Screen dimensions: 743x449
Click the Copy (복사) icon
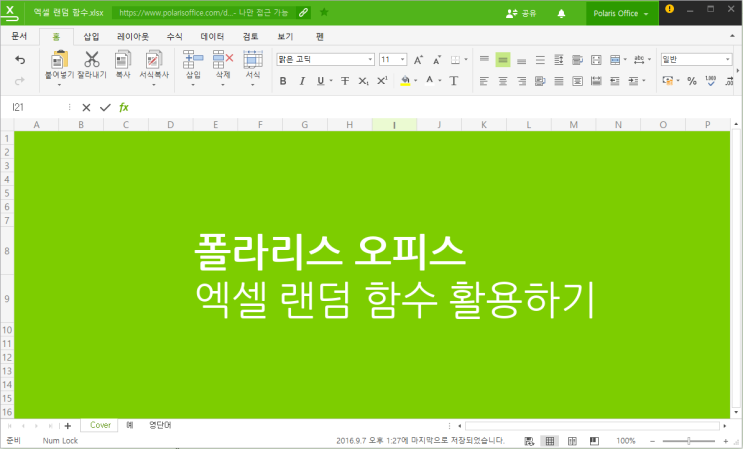(123, 60)
